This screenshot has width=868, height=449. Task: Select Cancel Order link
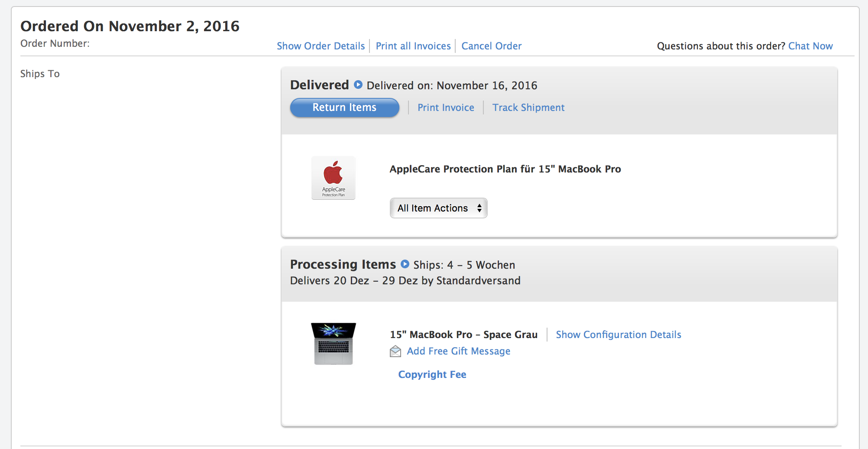[492, 46]
